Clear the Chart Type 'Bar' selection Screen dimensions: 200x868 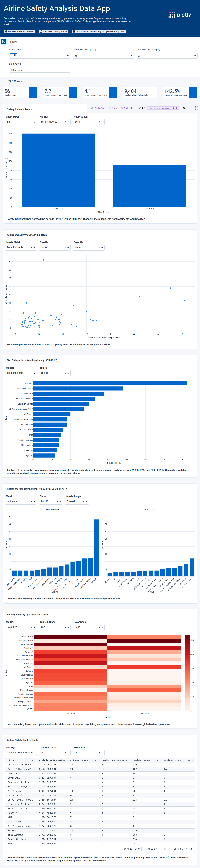(x=31, y=122)
